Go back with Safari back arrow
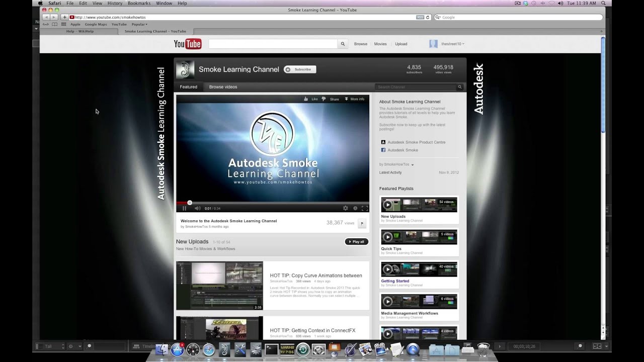 pyautogui.click(x=46, y=17)
